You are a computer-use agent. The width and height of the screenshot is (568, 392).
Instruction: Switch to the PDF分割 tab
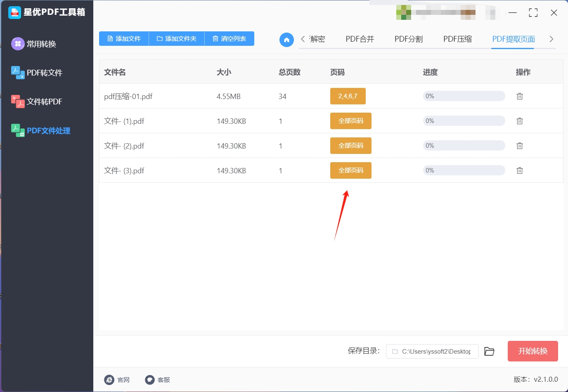point(409,39)
